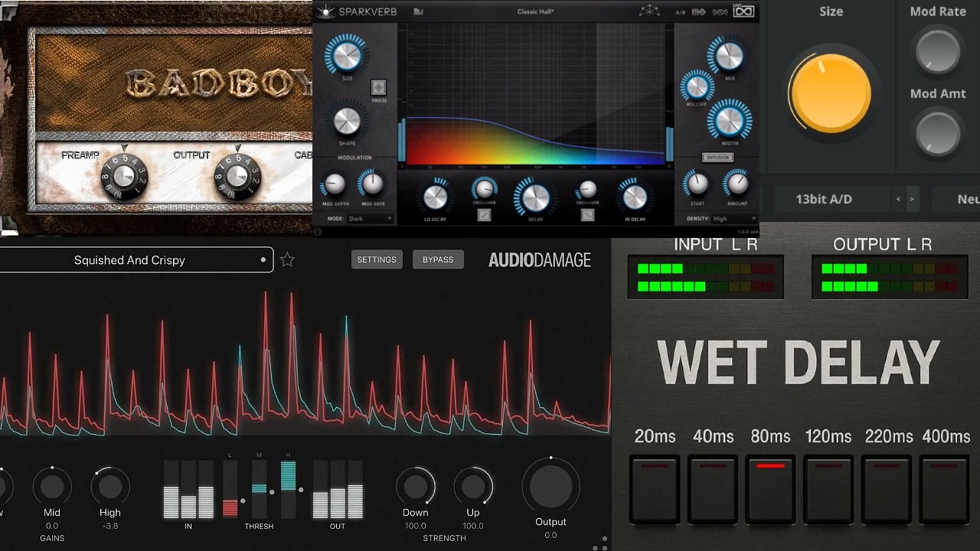Screen dimensions: 980x551
Task: Click the orange Size knob
Action: [x=831, y=94]
